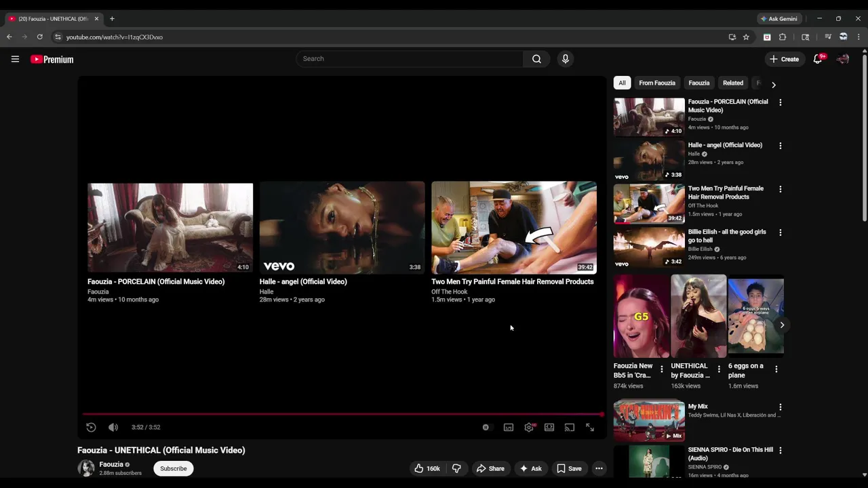The width and height of the screenshot is (868, 488).
Task: Show next Shorts with carousel arrow
Action: (x=782, y=325)
